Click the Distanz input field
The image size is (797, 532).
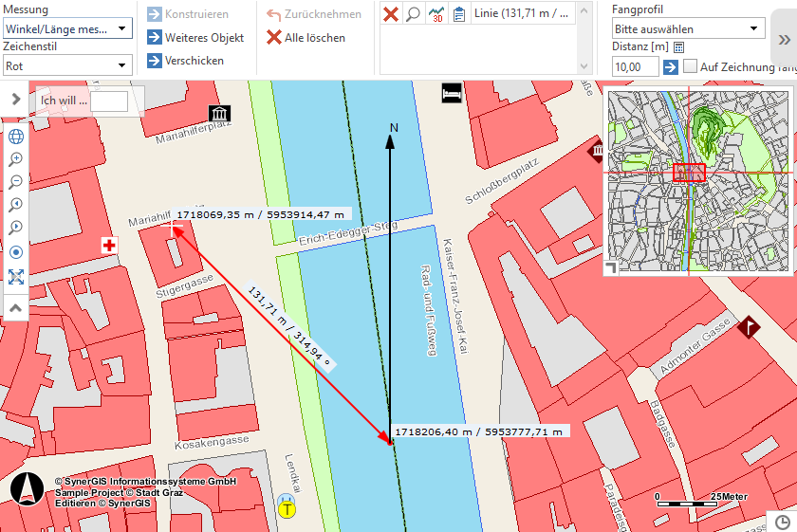[635, 66]
